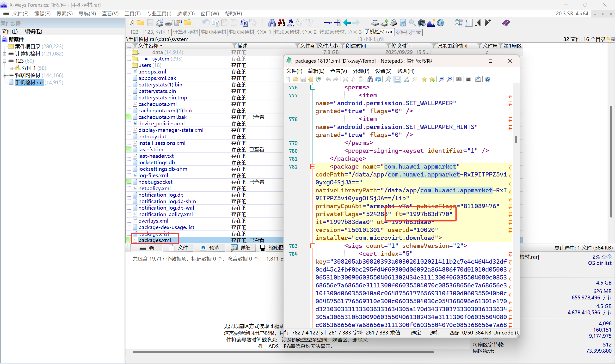The image size is (615, 364).
Task: Click the yellow star bookmark icon in Notepad3
Action: (x=424, y=79)
